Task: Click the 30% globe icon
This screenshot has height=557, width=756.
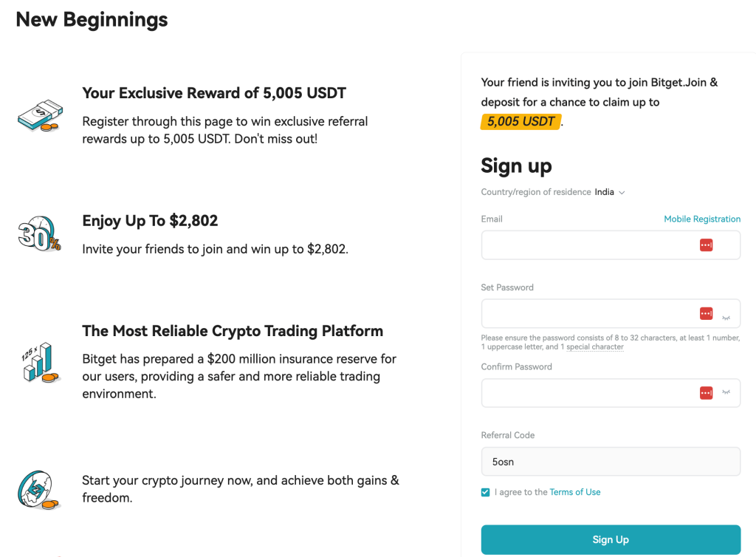Action: pyautogui.click(x=38, y=234)
